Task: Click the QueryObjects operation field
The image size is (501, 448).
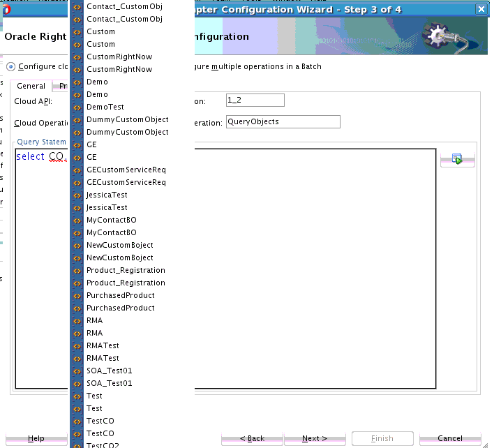Action: point(283,121)
